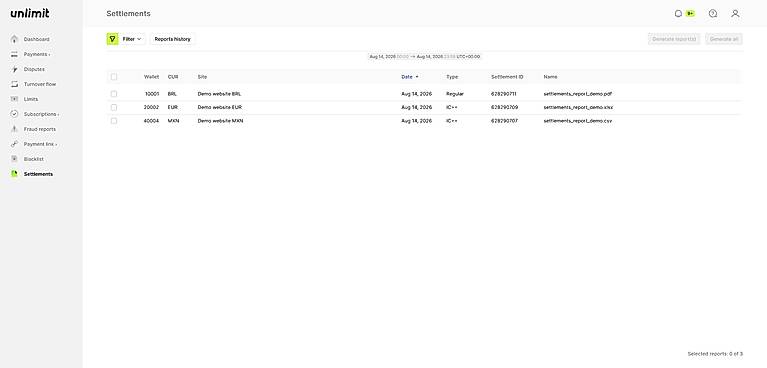Screen dimensions: 767x368
Task: Click the Subscriptions check-circle icon
Action: (14, 114)
